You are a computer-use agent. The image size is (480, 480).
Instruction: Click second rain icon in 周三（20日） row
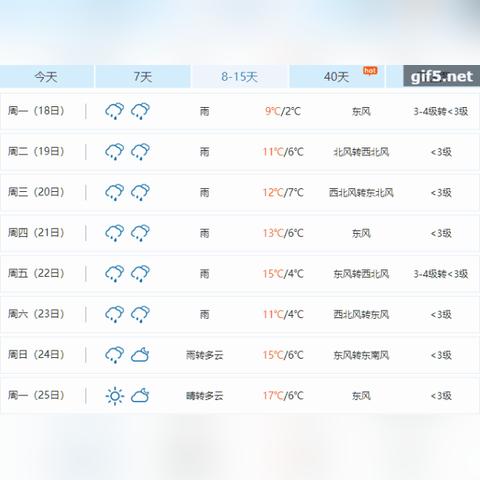coord(140,192)
